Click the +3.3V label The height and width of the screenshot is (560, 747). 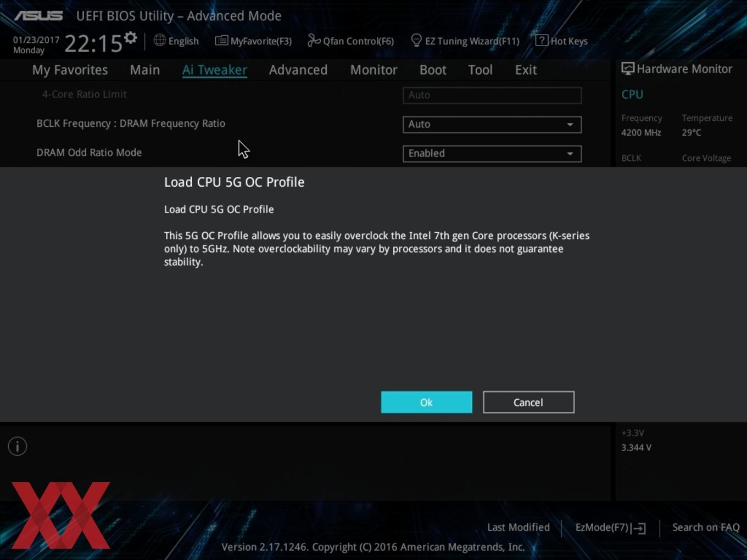pyautogui.click(x=633, y=433)
